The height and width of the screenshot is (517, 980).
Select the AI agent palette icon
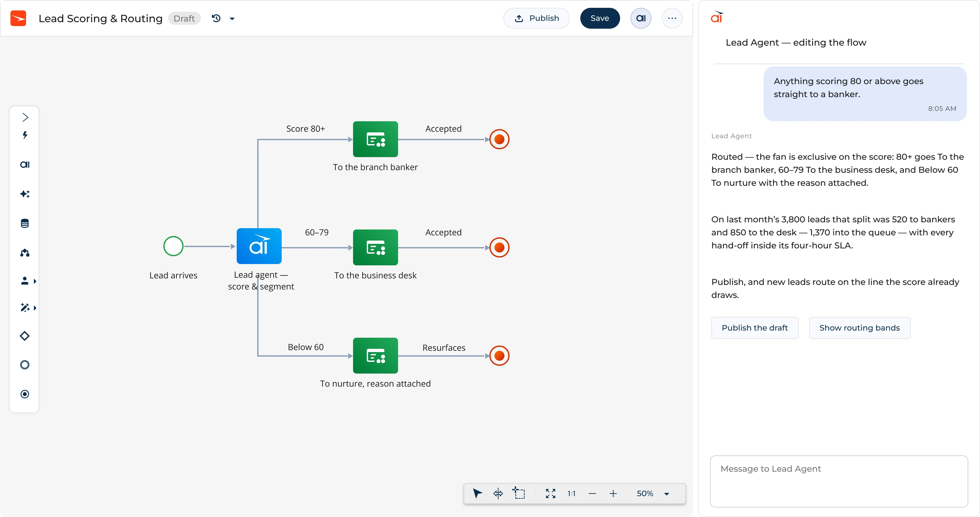(x=25, y=165)
